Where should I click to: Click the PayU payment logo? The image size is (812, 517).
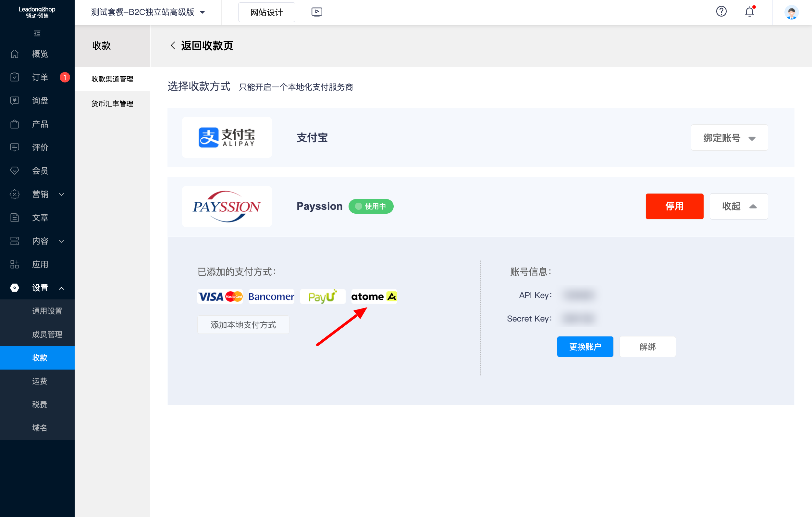click(322, 296)
